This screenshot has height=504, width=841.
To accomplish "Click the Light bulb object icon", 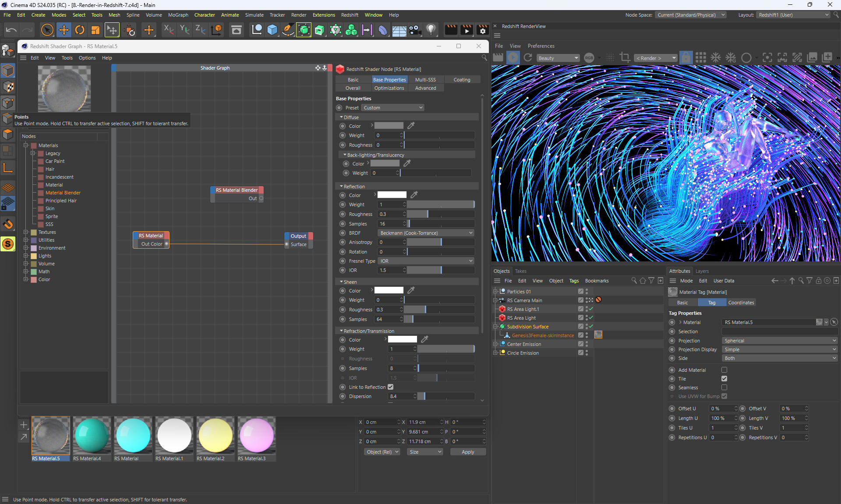I will 431,30.
